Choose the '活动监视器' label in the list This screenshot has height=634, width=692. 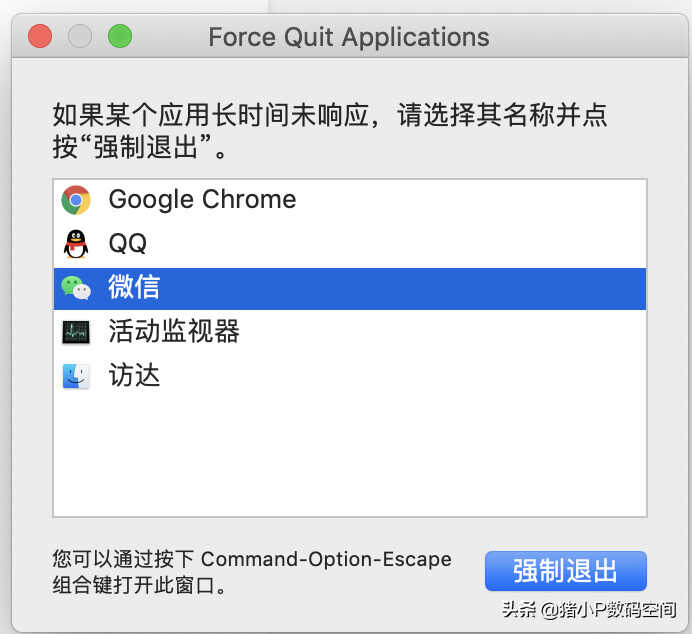pos(174,331)
